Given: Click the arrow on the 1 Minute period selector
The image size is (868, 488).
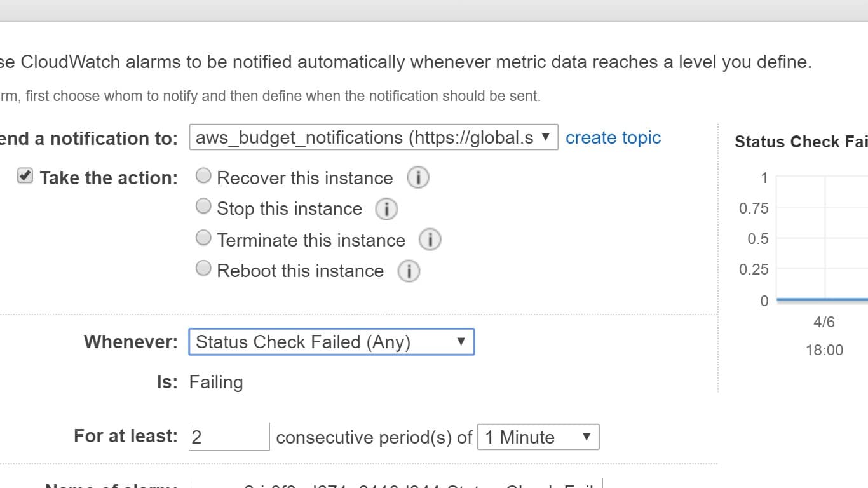Looking at the screenshot, I should click(x=588, y=437).
